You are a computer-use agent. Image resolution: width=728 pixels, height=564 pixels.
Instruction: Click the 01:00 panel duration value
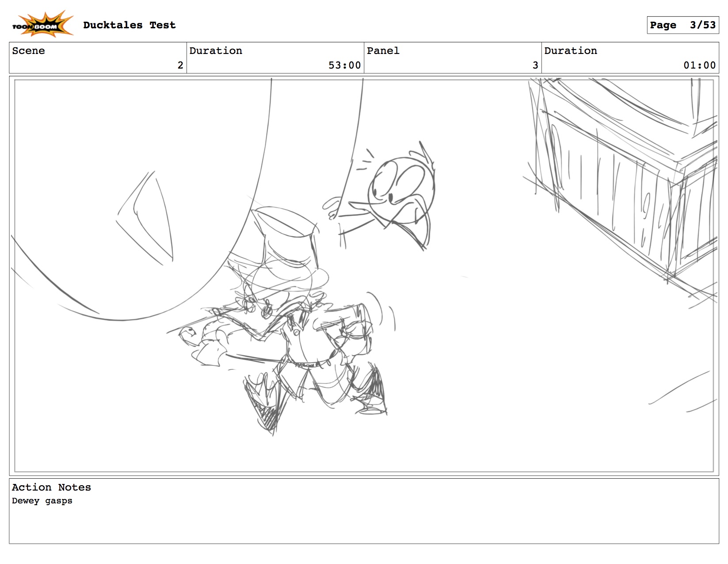point(699,65)
